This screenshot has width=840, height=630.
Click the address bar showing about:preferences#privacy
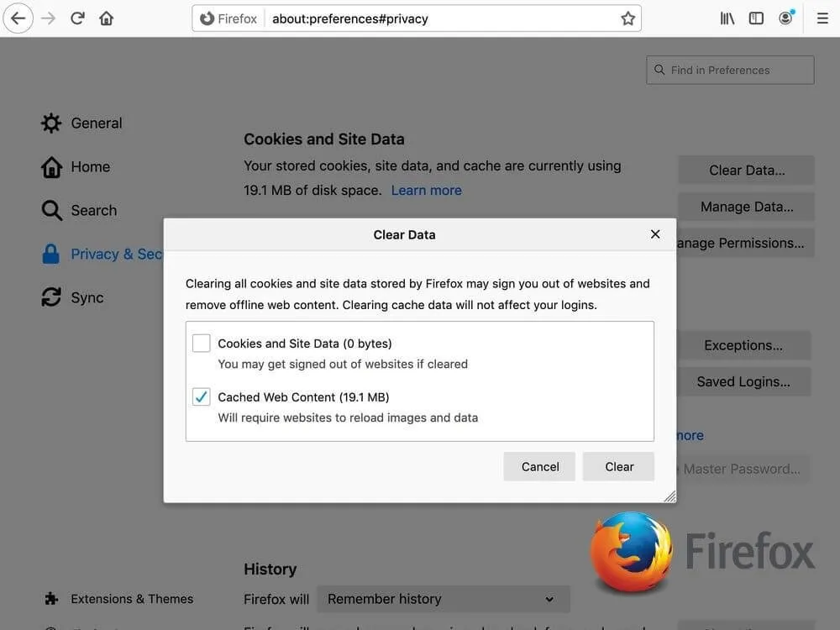tap(437, 18)
